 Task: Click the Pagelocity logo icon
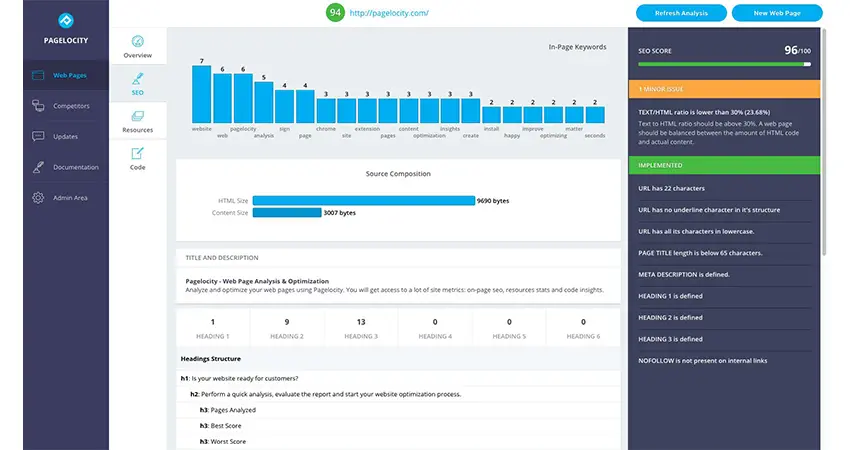click(66, 21)
